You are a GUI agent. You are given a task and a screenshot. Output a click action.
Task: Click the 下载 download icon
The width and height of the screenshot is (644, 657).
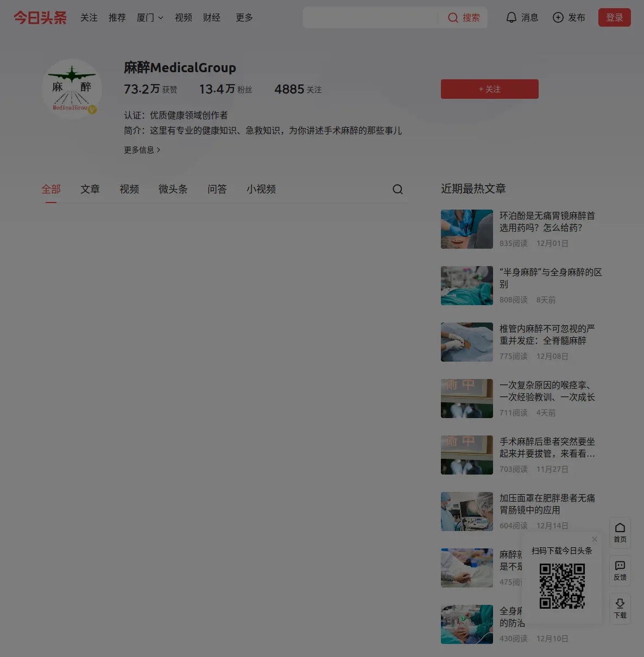coord(620,604)
